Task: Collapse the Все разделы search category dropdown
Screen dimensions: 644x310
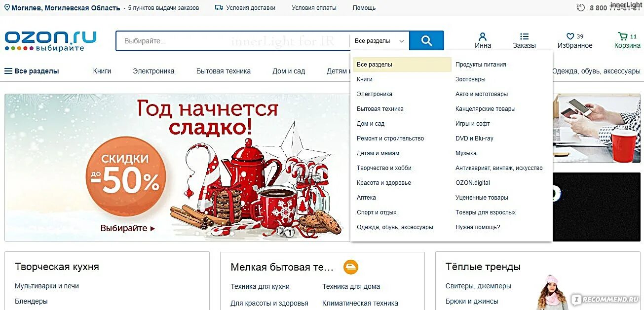Action: [379, 41]
